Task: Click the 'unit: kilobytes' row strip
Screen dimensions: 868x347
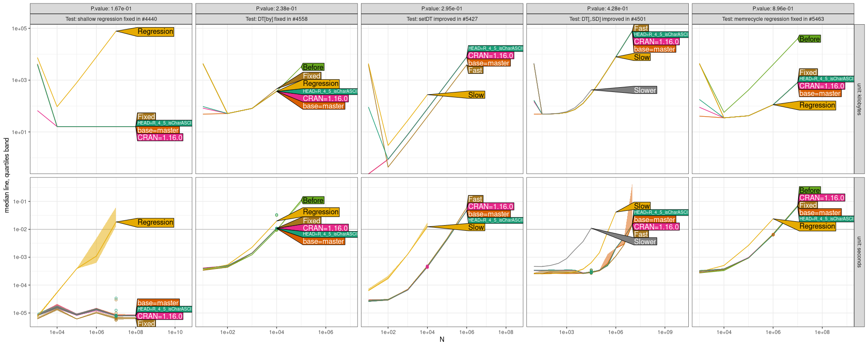Action: [859, 99]
